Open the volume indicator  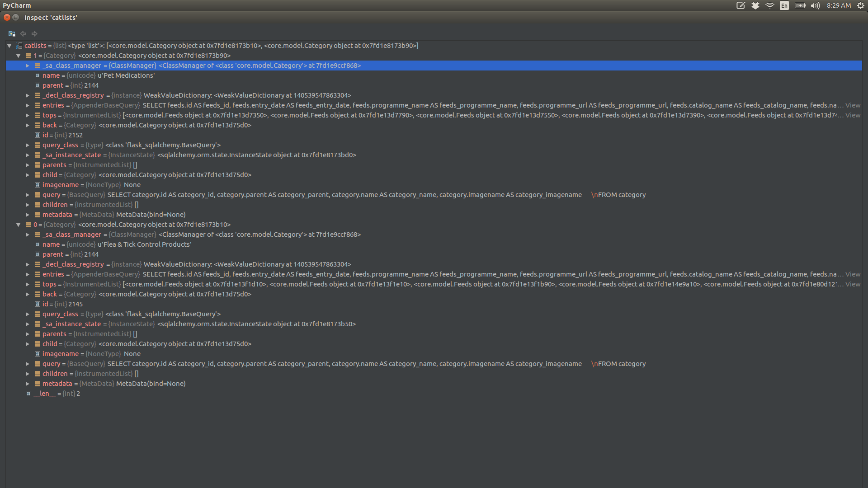[x=815, y=5]
